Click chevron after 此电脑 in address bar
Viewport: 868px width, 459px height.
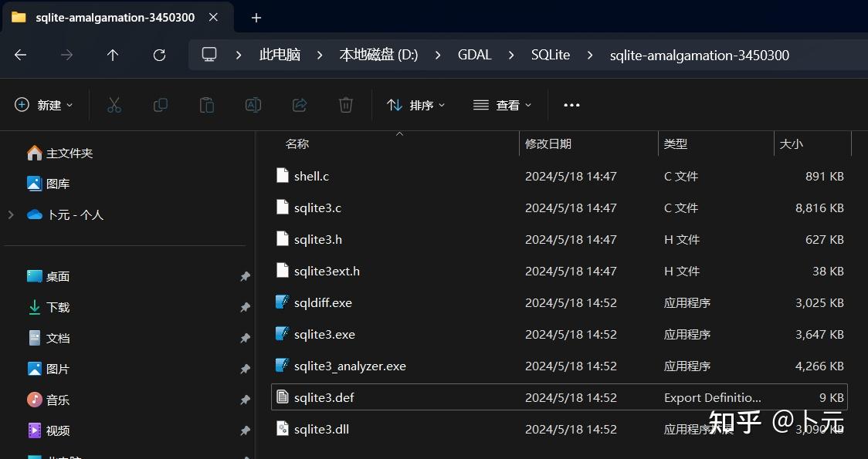point(320,56)
